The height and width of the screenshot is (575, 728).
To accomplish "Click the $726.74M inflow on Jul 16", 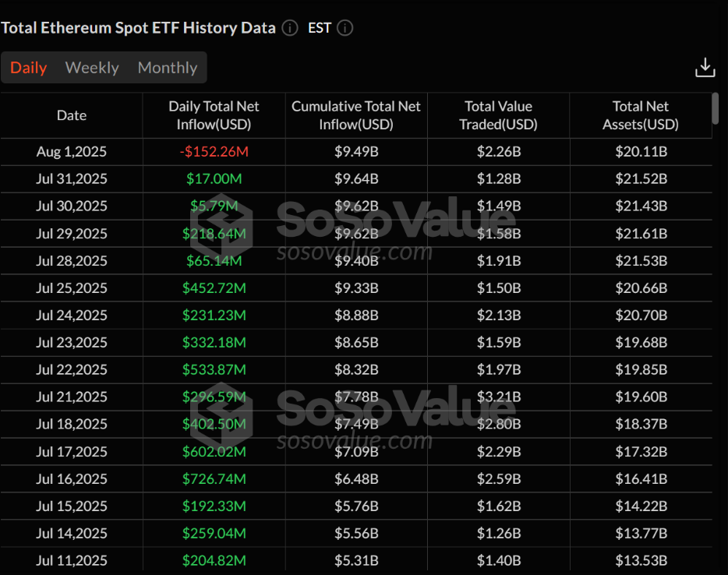I will (x=214, y=478).
